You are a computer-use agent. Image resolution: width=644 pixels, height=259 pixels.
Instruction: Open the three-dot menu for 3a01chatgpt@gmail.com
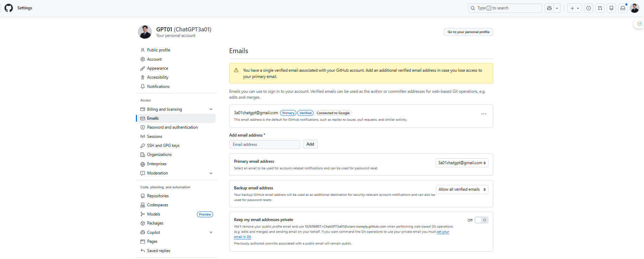[x=484, y=114]
